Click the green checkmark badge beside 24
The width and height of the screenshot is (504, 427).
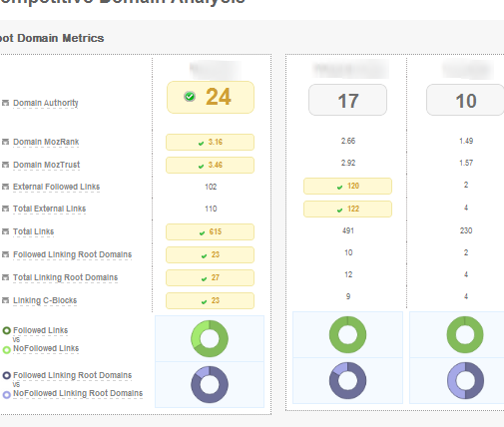click(190, 97)
